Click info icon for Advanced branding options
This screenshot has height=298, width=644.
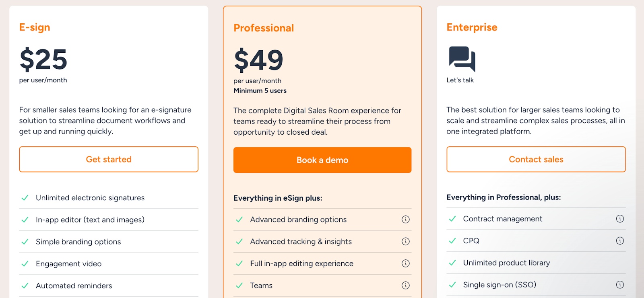click(405, 220)
